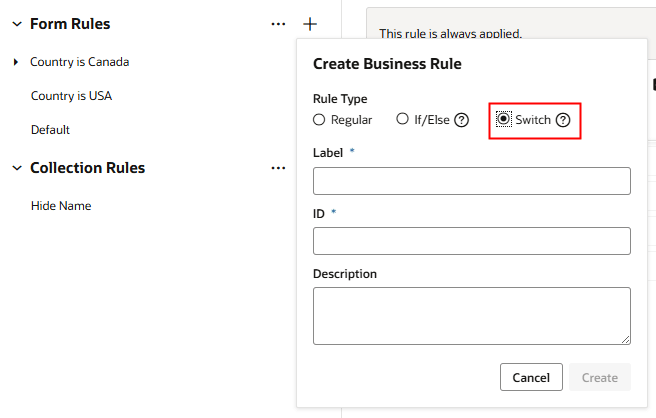
Task: Select the Regular rule type
Action: [x=319, y=120]
